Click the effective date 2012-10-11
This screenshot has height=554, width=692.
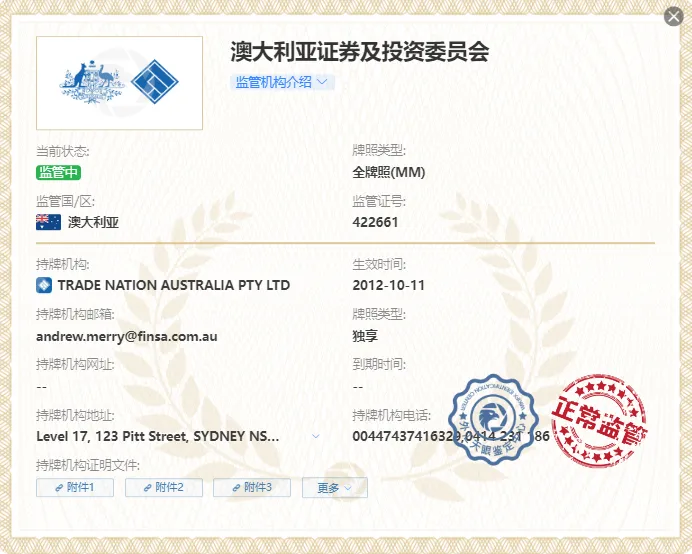pyautogui.click(x=388, y=285)
